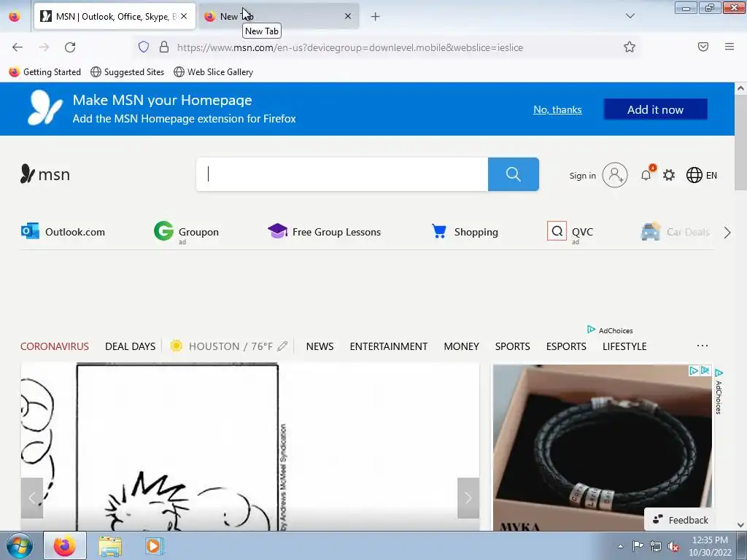Viewport: 747px width, 560px height.
Task: Click AdChoices above the navigation bar
Action: tap(611, 330)
